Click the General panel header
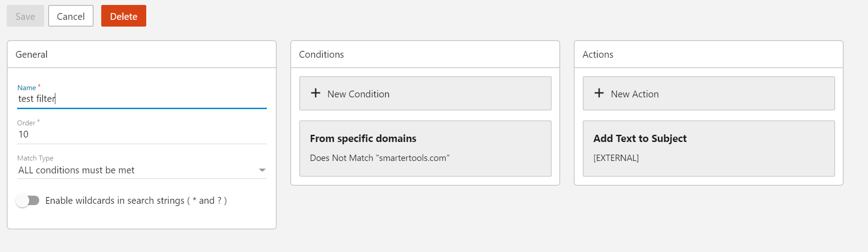Image resolution: width=868 pixels, height=252 pixels. 31,55
